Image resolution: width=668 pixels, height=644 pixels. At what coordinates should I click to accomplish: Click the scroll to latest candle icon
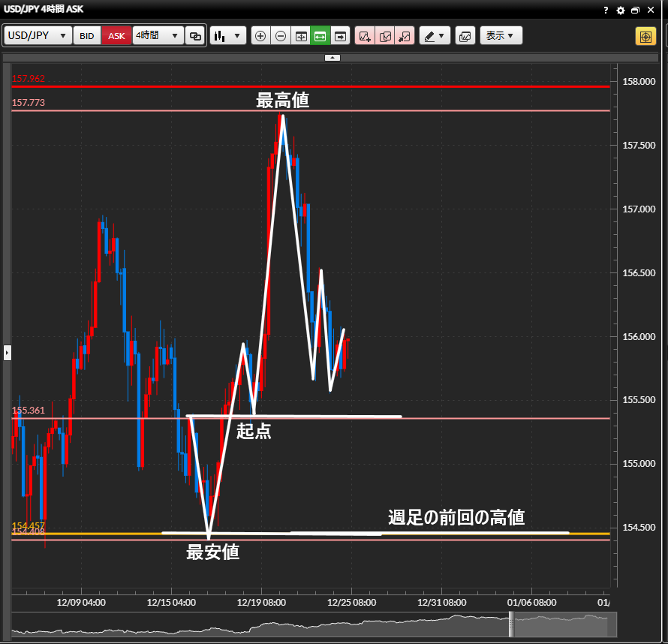coord(341,36)
